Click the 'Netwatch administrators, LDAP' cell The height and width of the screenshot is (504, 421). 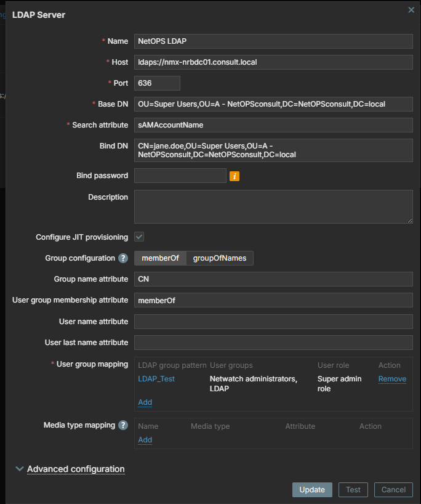click(254, 383)
